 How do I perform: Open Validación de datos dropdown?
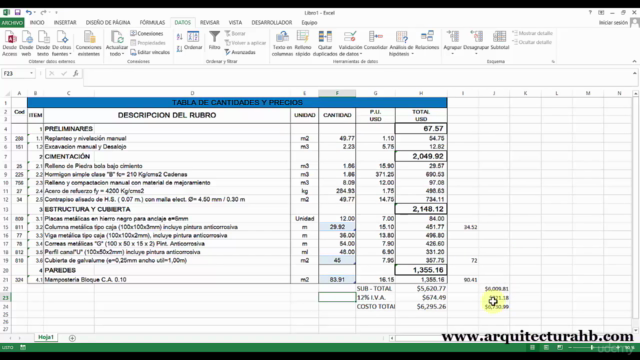[x=350, y=43]
